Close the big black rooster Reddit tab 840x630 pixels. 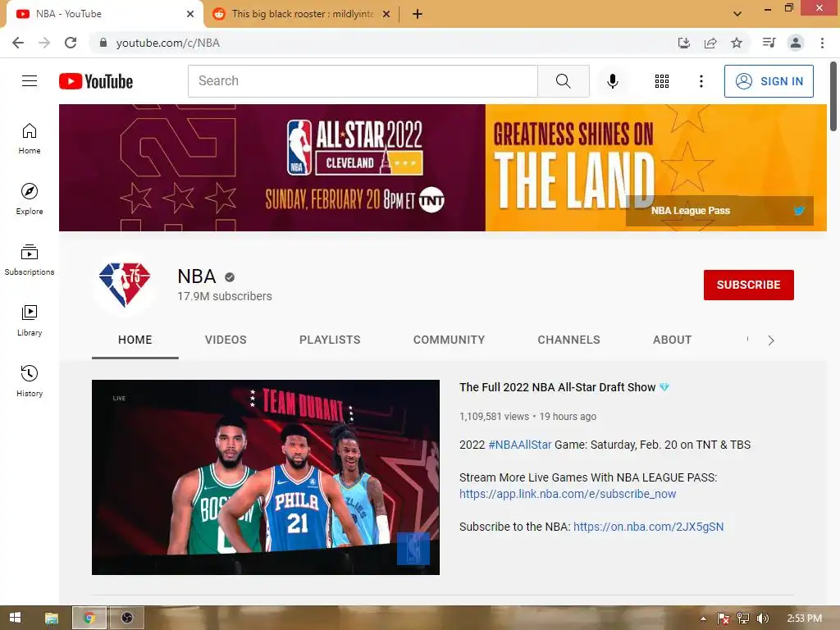(x=386, y=14)
